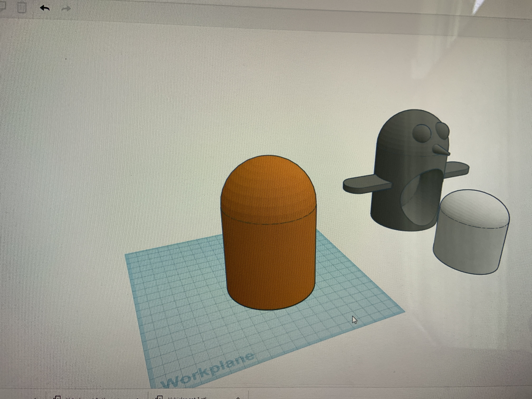Select the orange rounded cylinder shape
The height and width of the screenshot is (399, 532).
point(268,233)
